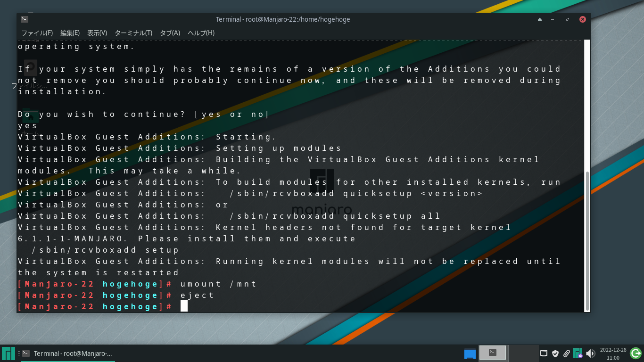Minimize the Terminal window
This screenshot has width=644, height=362.
[x=553, y=19]
